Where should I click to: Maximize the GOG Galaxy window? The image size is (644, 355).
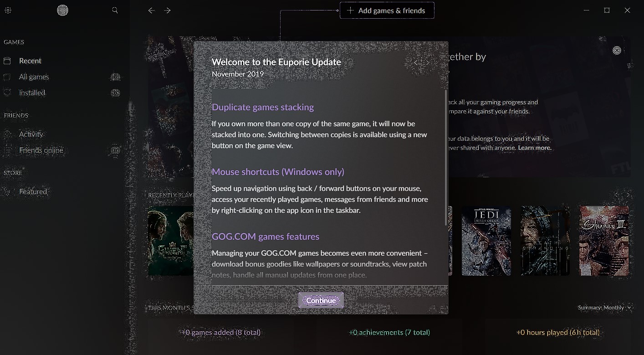[x=607, y=10]
